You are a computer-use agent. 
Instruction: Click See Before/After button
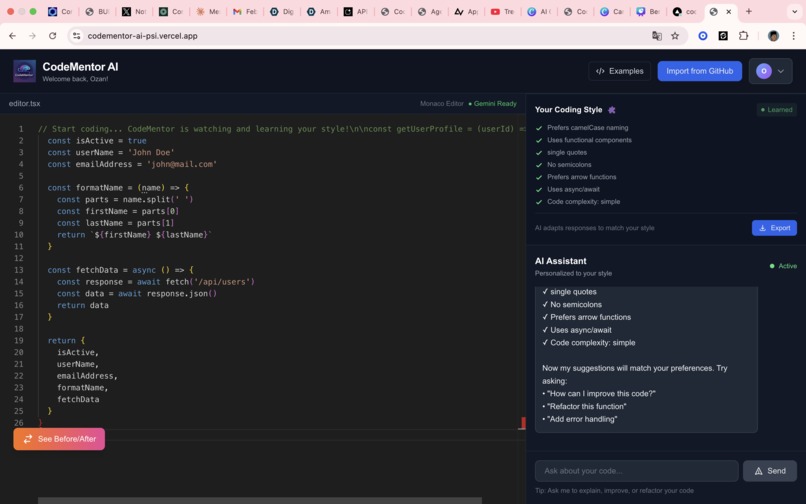[x=59, y=439]
